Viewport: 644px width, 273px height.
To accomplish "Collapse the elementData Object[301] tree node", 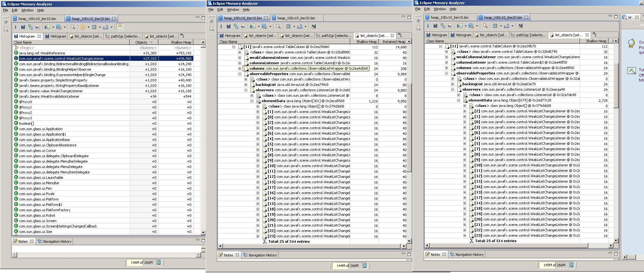I will (x=252, y=101).
